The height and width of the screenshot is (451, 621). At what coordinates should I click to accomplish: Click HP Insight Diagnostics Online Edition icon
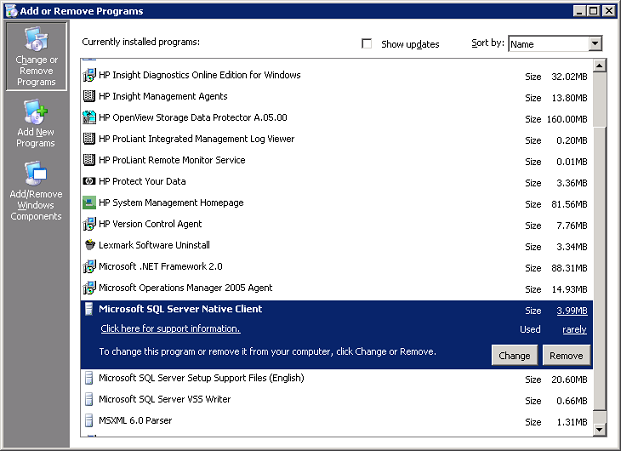pyautogui.click(x=89, y=75)
